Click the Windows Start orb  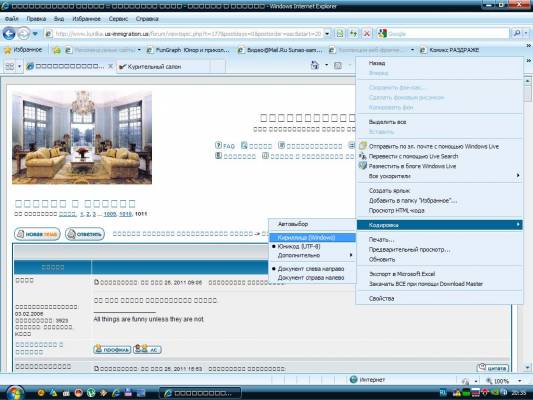pyautogui.click(x=15, y=393)
